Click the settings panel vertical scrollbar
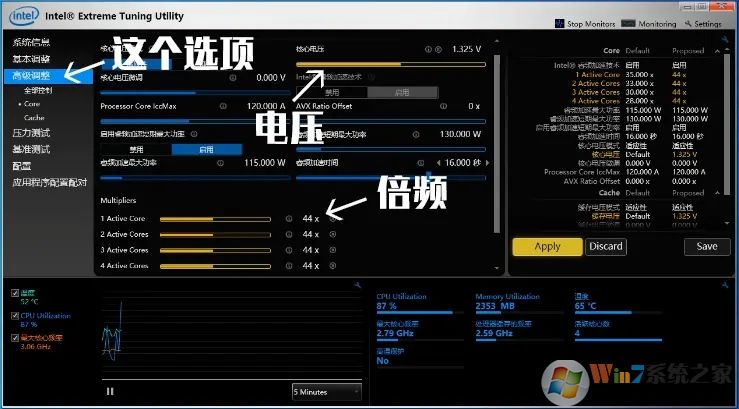The width and height of the screenshot is (739, 409). click(496, 144)
